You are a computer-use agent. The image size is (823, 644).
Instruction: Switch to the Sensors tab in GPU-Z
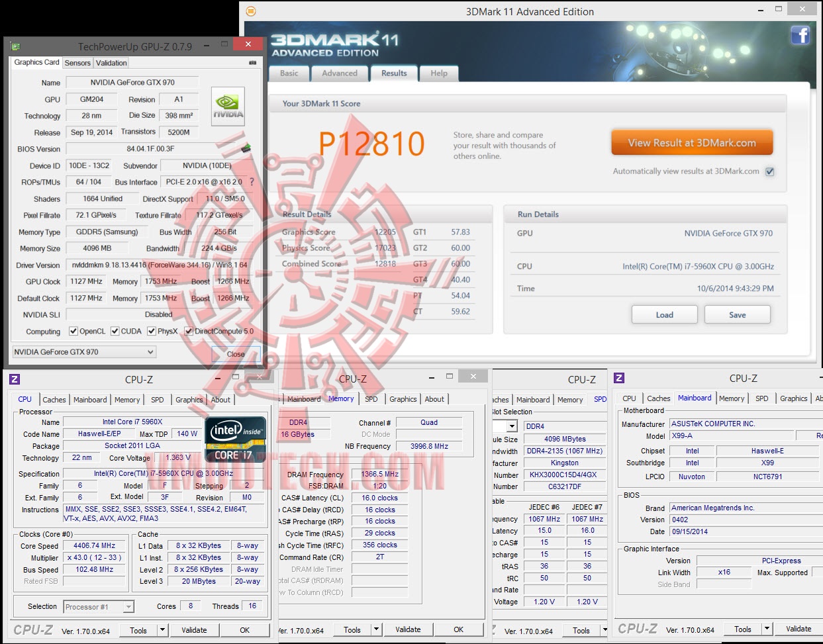point(77,63)
